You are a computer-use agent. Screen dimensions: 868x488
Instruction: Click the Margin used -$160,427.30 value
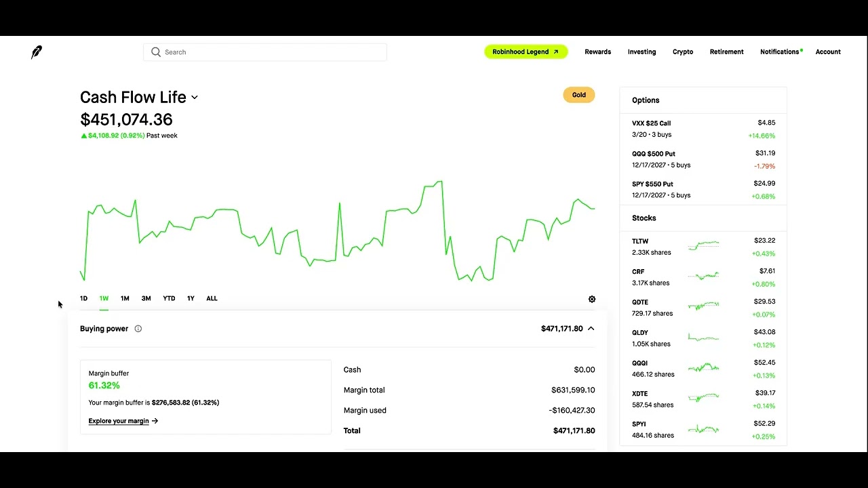[x=572, y=411]
